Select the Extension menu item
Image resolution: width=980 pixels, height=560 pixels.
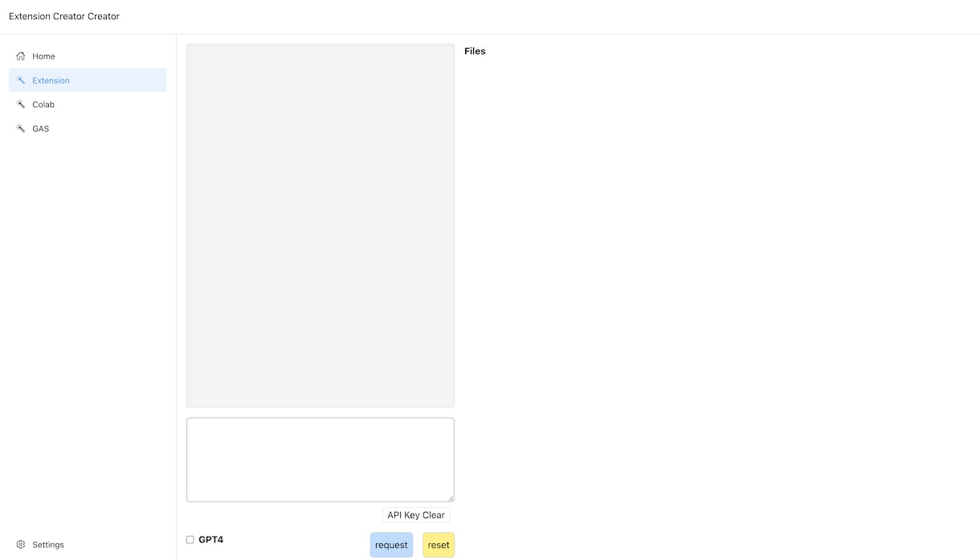[88, 80]
